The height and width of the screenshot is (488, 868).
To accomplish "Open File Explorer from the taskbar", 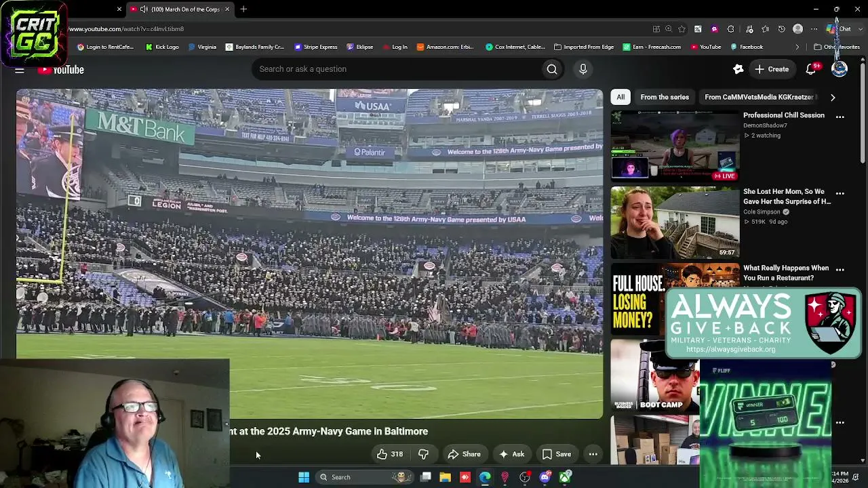I will tap(445, 477).
